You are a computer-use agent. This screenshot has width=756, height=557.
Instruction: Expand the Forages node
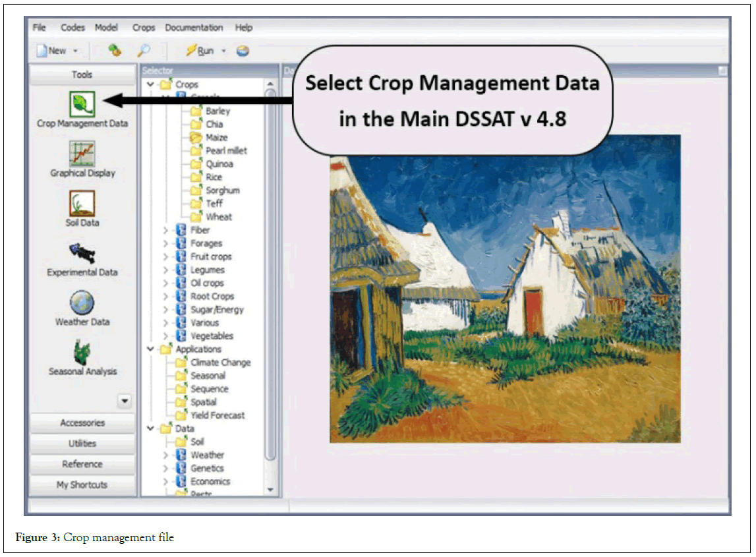coord(165,243)
